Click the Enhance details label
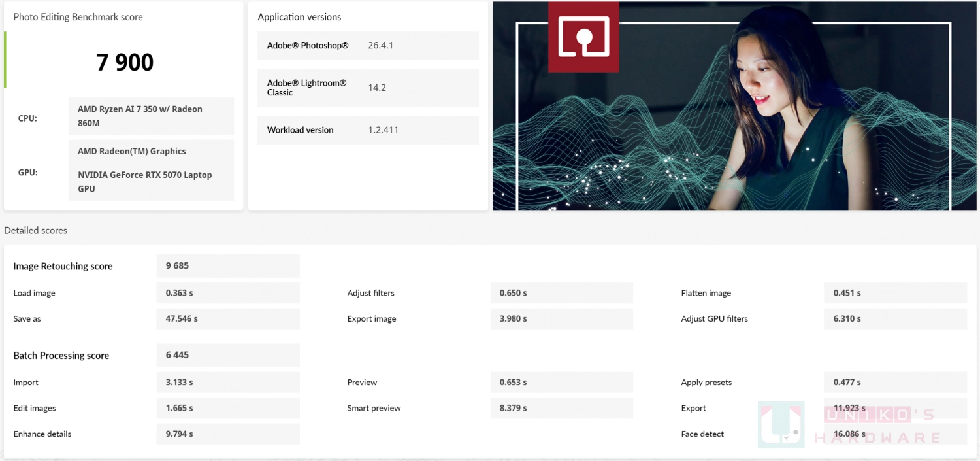The width and height of the screenshot is (980, 461). 42,434
